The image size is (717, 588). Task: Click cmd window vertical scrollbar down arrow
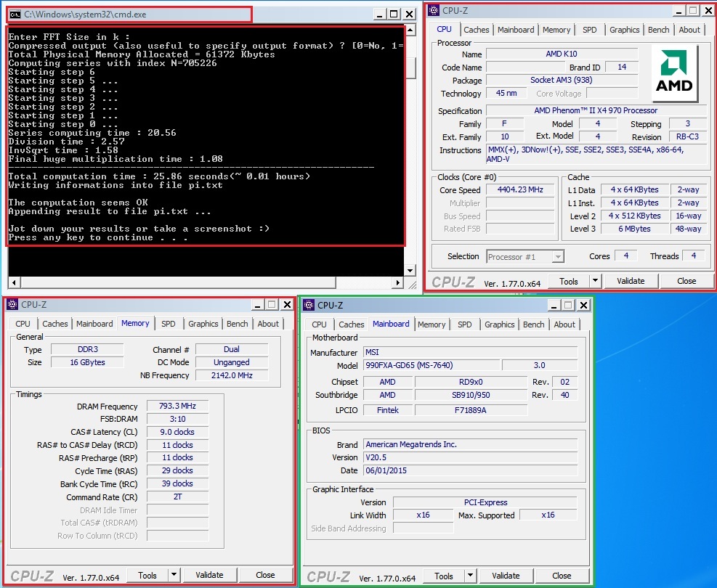pos(410,271)
